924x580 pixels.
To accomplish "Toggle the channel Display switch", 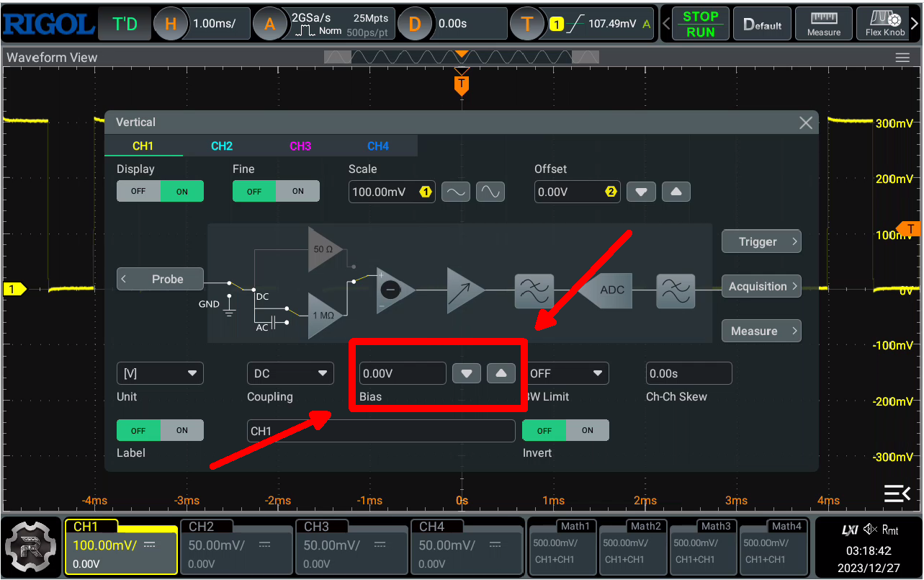I will click(x=160, y=192).
